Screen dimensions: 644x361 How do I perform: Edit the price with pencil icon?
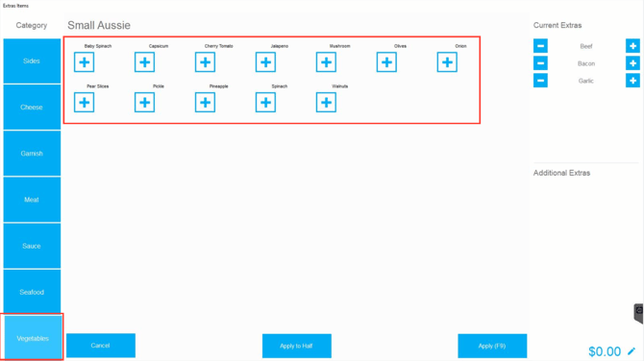coord(632,351)
